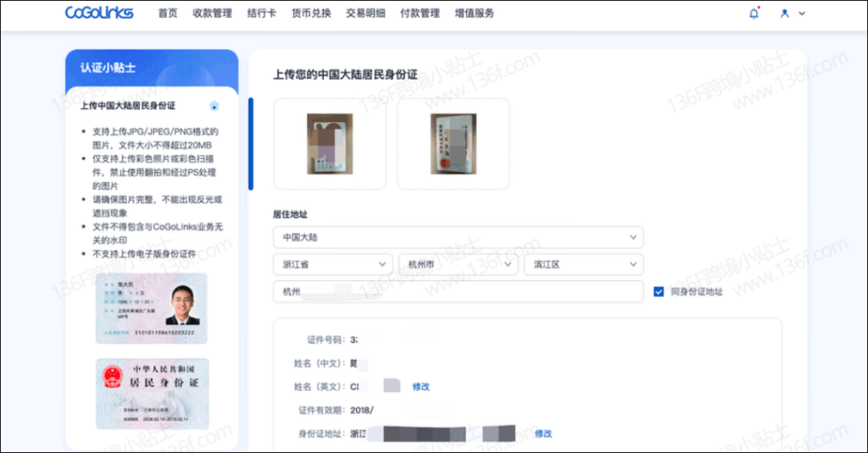Click the 不支持上传电子版身份证件 tip
Viewport: 868px width, 453px height.
144,254
